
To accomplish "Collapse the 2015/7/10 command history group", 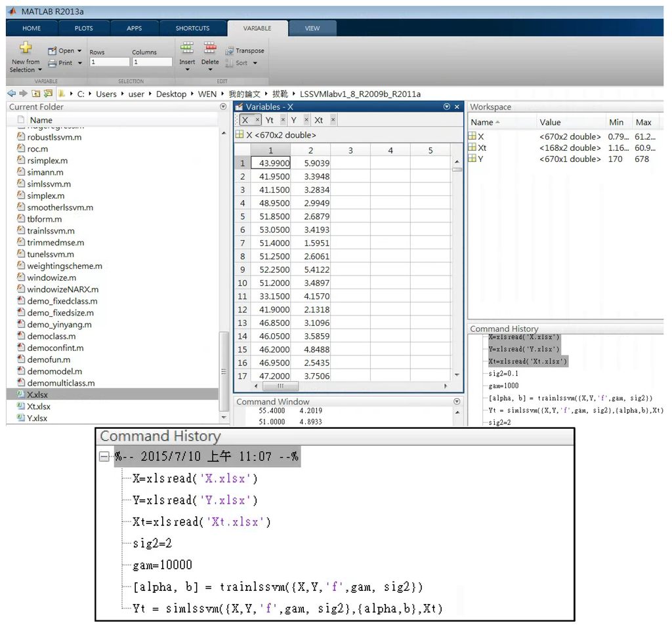I will (104, 457).
